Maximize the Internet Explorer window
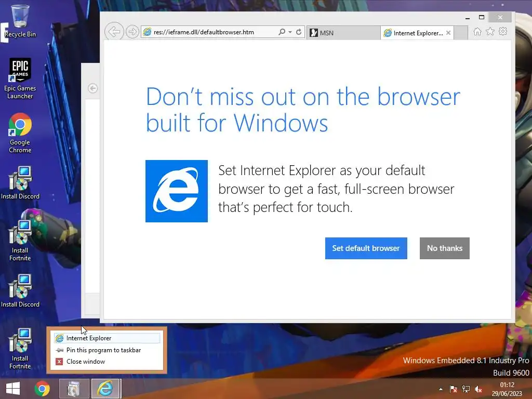The width and height of the screenshot is (532, 399). tap(482, 17)
